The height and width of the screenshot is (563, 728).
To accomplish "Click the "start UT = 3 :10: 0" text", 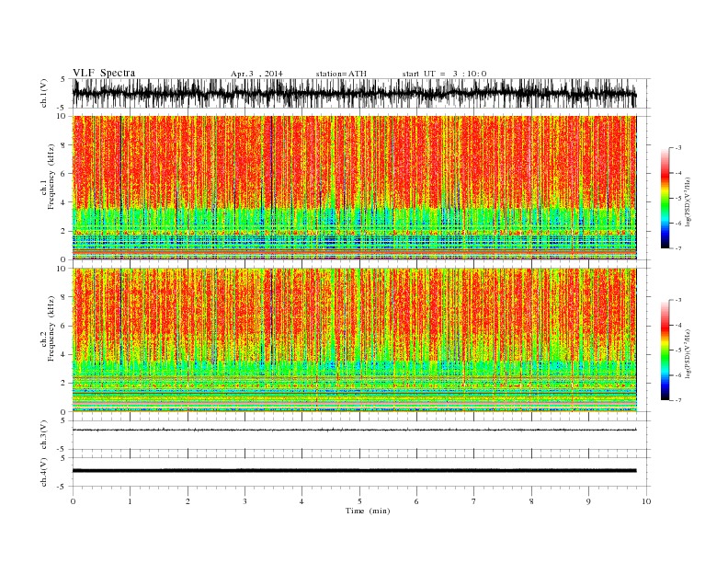I will (x=444, y=74).
